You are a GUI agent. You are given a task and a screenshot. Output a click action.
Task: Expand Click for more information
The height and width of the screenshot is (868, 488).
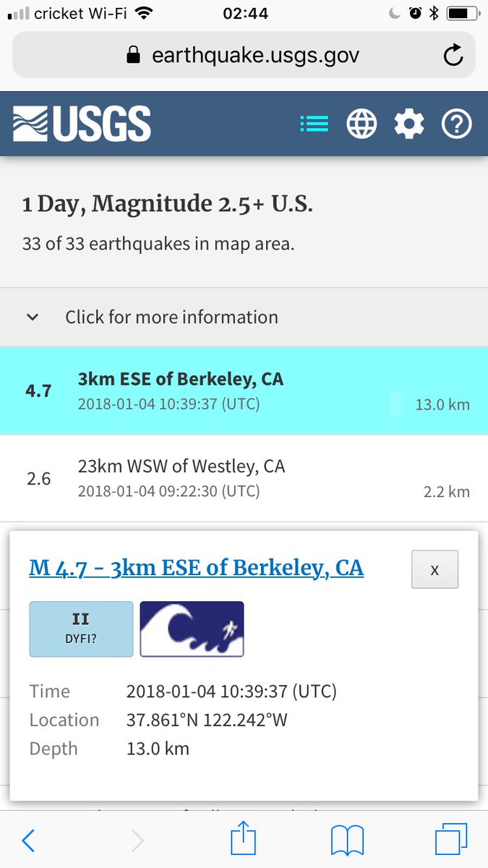[x=171, y=317]
